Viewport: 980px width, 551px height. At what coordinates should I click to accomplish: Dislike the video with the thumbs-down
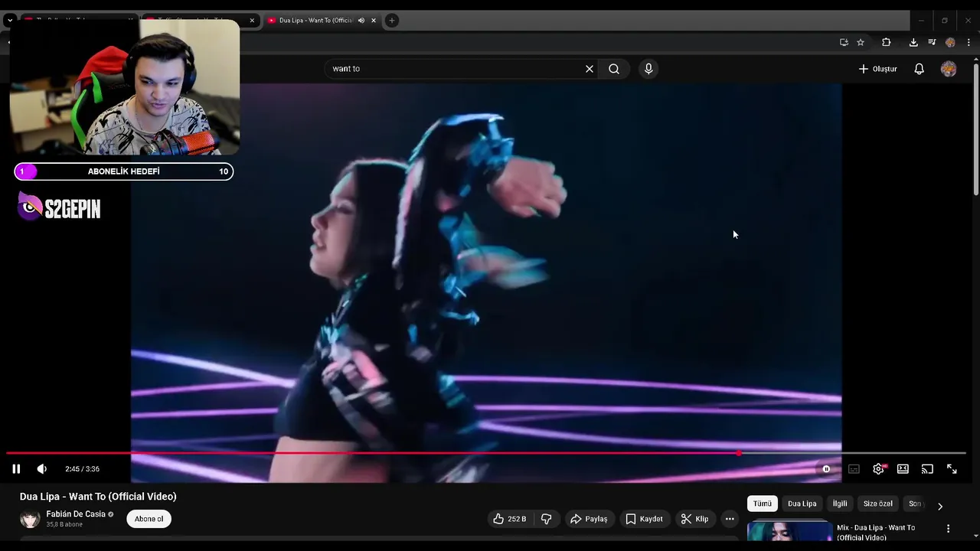click(x=547, y=519)
